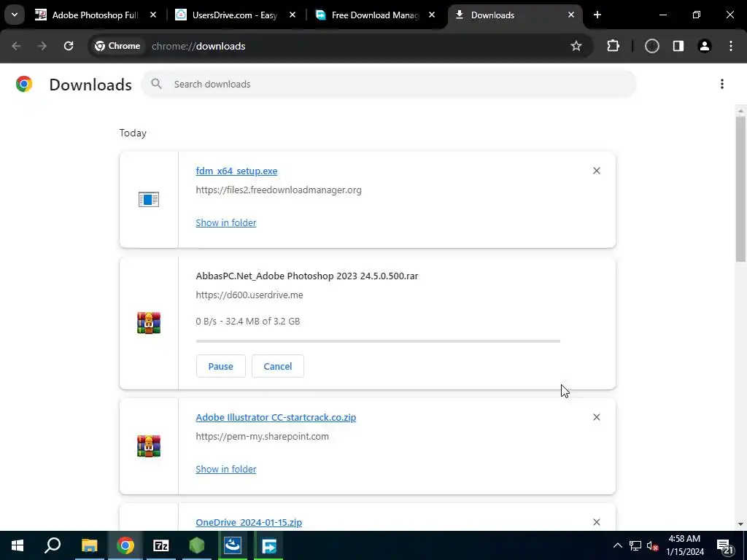Open the Extensions puzzle icon
Screen dimensions: 747x560
coord(613,46)
